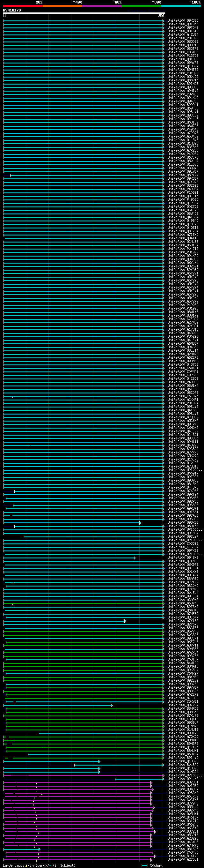Select hit label UniRef100_C3VAL0
This screenshot has height=868, width=204.
point(183,94)
